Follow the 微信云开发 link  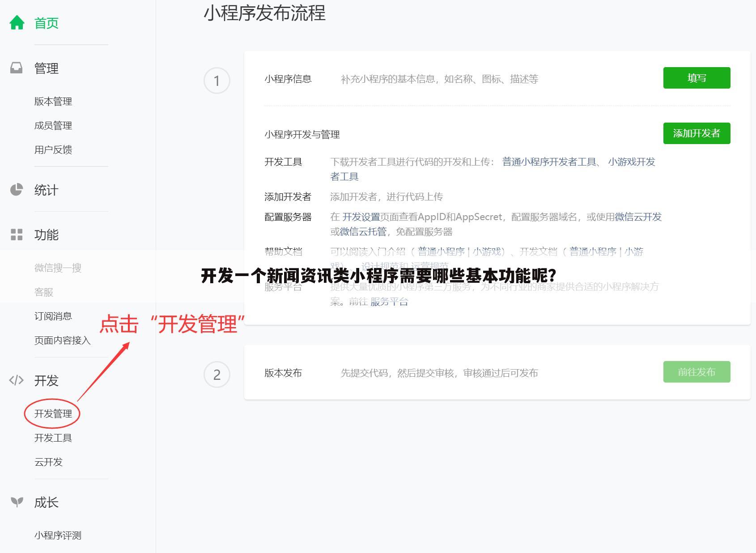(x=638, y=217)
